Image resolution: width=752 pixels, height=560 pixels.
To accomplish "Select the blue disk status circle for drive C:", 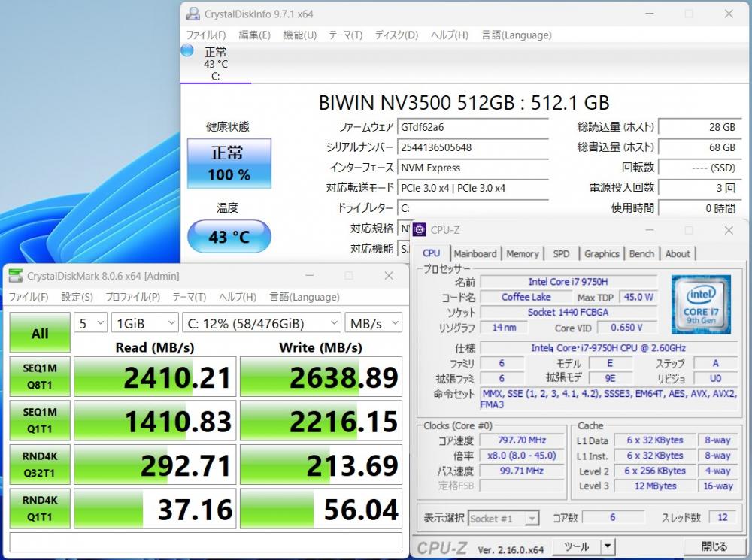I will click(187, 51).
